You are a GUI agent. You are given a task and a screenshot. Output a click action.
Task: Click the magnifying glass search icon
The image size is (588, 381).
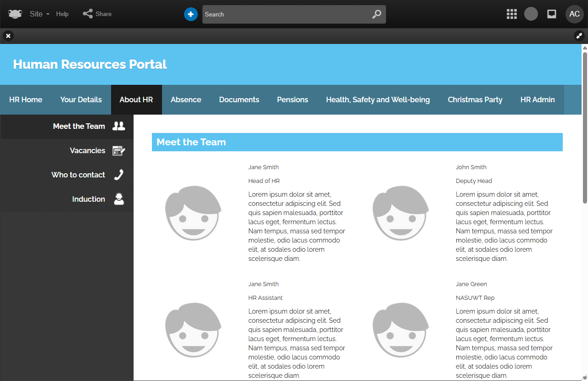(x=376, y=14)
